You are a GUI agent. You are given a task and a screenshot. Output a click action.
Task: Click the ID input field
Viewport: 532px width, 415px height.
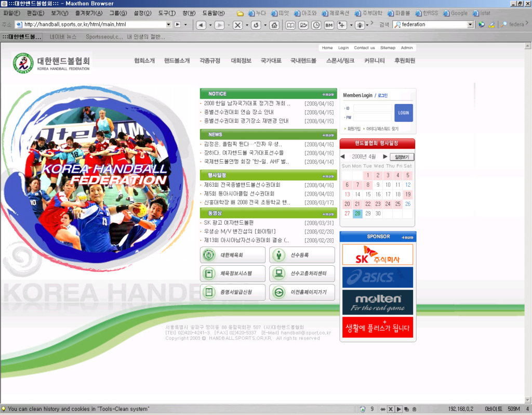tap(373, 108)
